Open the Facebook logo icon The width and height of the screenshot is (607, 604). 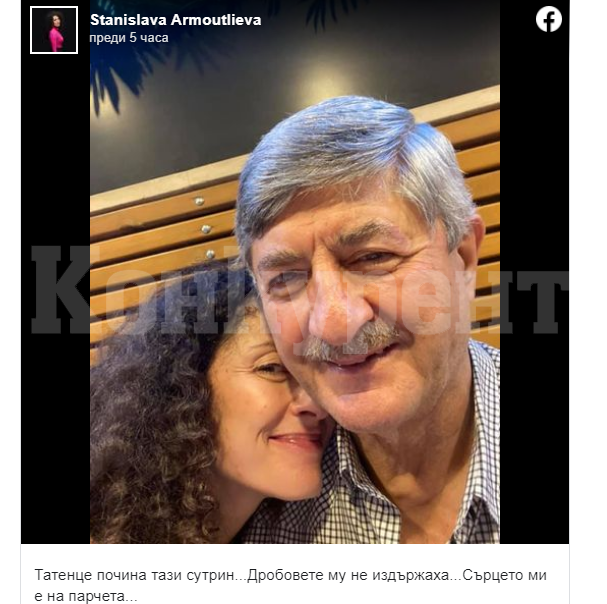[549, 20]
